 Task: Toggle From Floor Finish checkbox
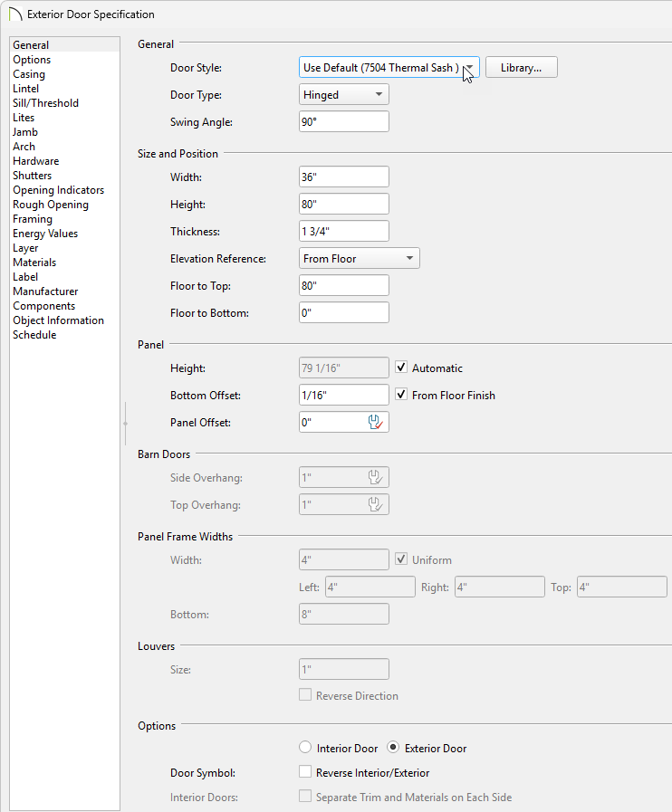pyautogui.click(x=401, y=394)
